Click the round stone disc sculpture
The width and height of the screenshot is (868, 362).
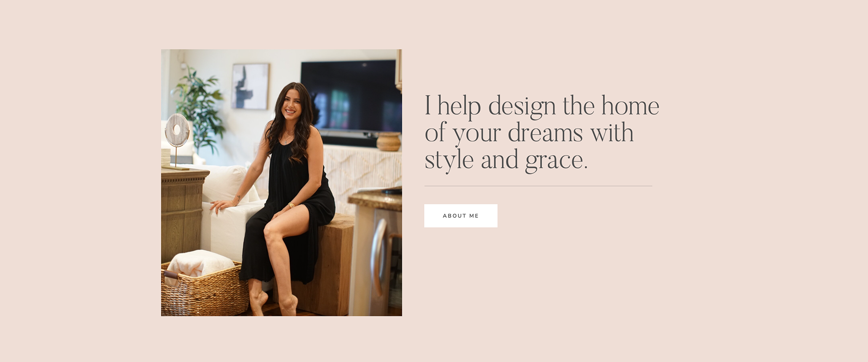point(177,130)
